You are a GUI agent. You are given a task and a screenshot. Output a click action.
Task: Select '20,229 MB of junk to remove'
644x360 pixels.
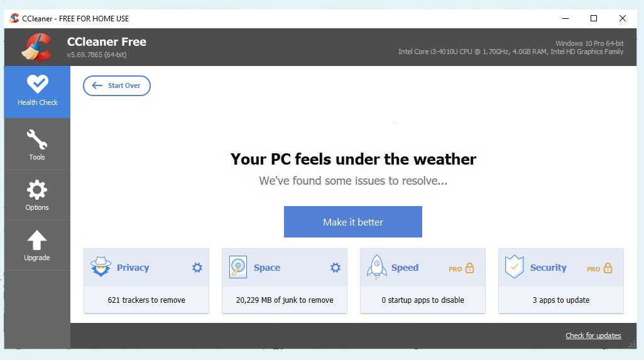285,300
